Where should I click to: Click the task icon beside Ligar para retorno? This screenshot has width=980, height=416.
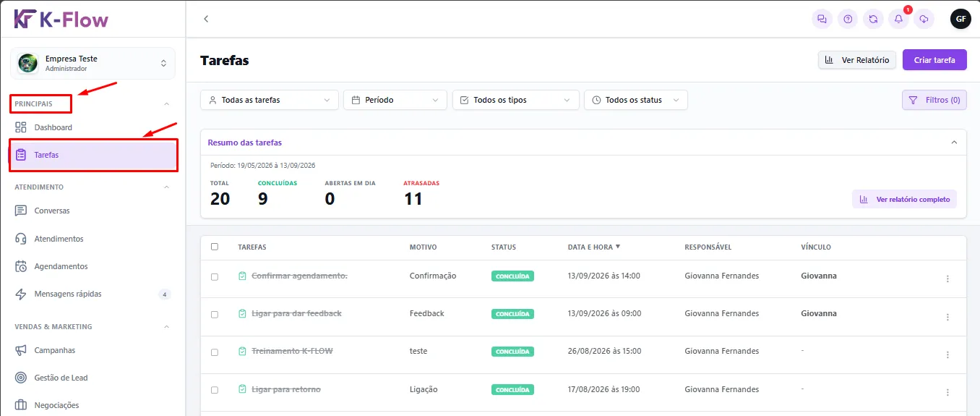243,389
